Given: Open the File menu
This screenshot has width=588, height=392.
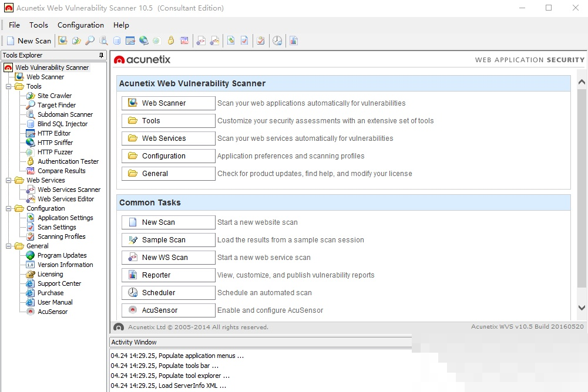Looking at the screenshot, I should 14,25.
